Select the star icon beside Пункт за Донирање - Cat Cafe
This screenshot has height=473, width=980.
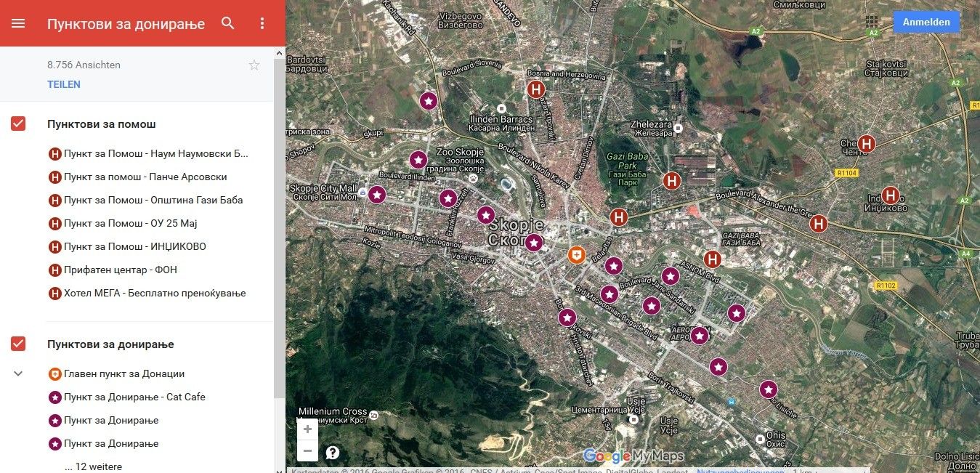coord(54,397)
